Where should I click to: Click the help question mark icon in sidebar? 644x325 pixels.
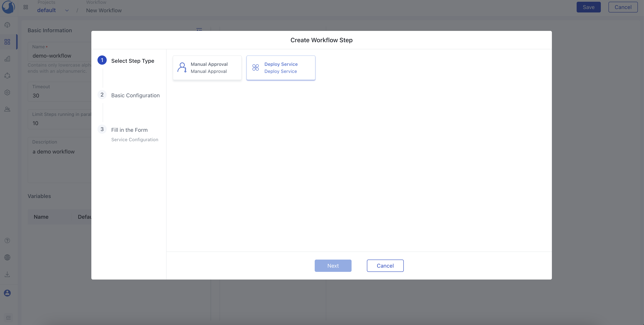point(7,240)
